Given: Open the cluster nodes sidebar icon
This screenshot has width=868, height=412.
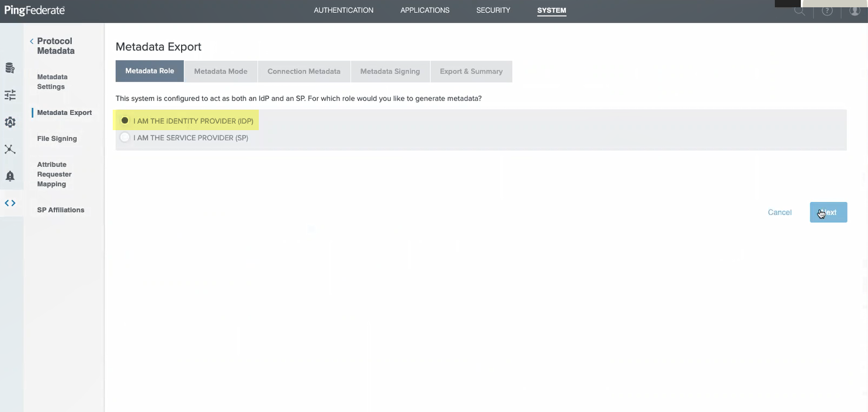Looking at the screenshot, I should pos(10,149).
